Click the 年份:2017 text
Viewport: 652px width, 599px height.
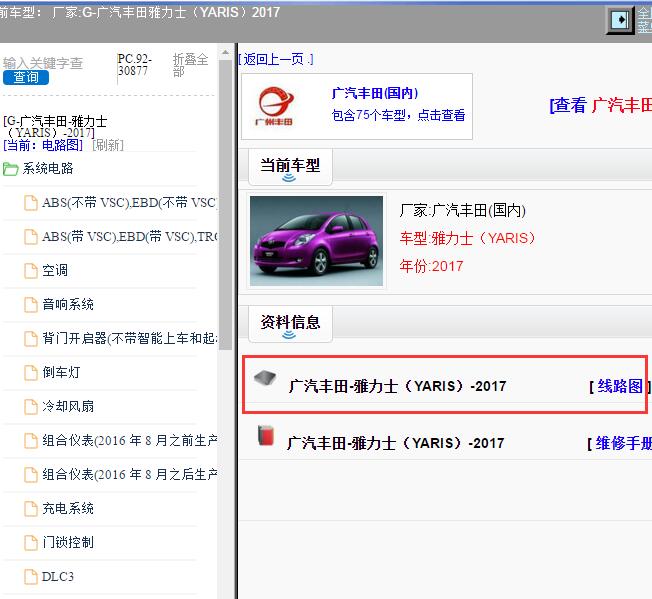(431, 266)
